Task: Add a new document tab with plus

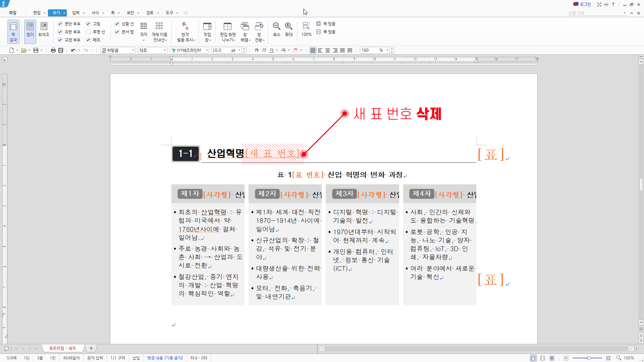Action: (x=91, y=348)
